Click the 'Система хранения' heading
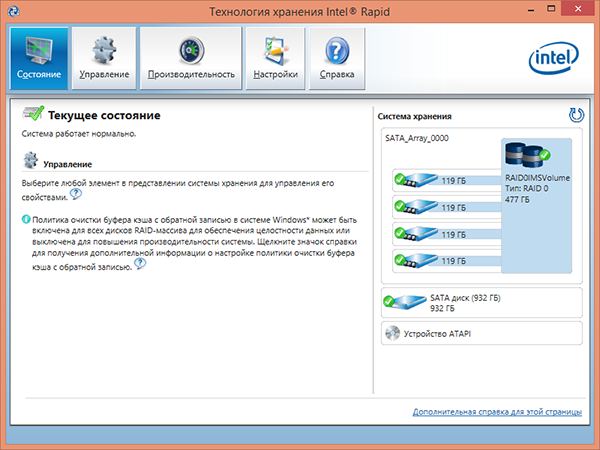 click(x=414, y=116)
